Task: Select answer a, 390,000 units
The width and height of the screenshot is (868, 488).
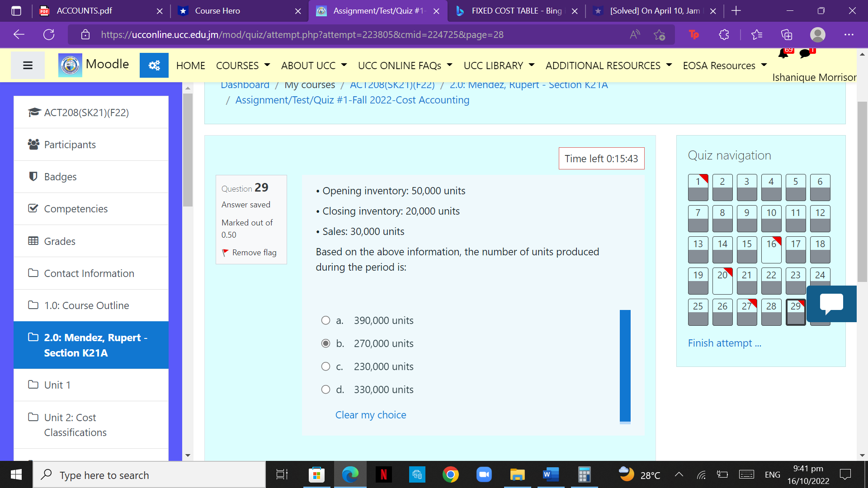Action: (325, 320)
